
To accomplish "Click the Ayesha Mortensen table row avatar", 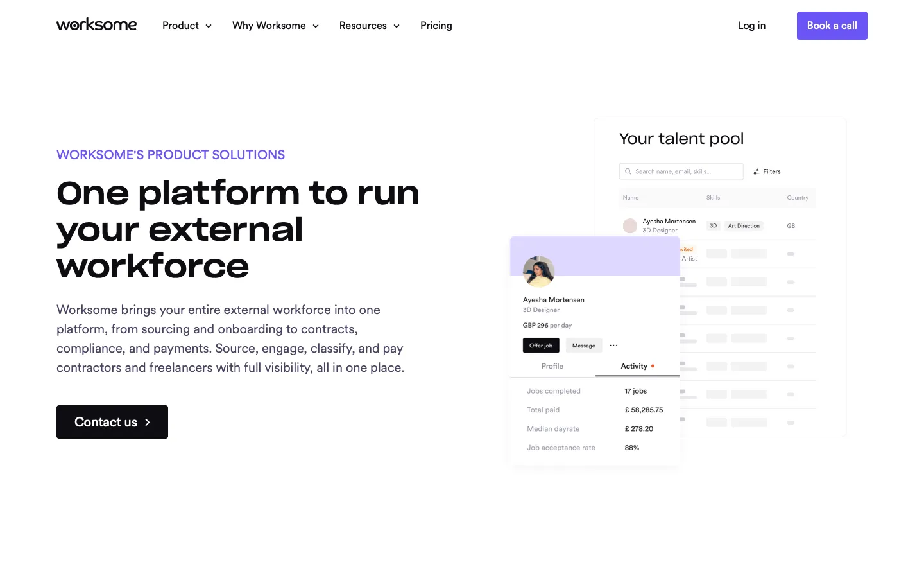I will coord(630,226).
